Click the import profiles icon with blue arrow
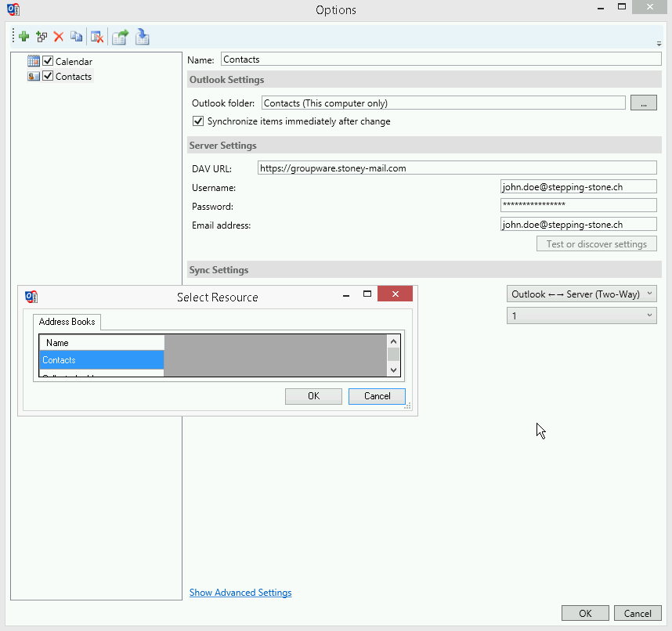672x631 pixels. point(143,37)
